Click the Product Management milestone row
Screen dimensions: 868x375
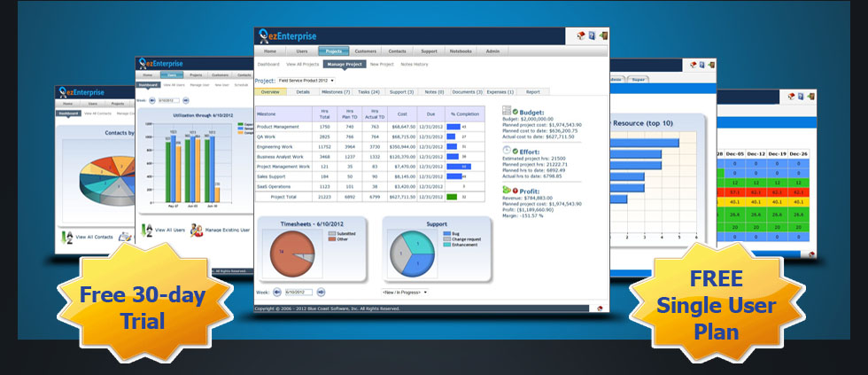[x=370, y=126]
